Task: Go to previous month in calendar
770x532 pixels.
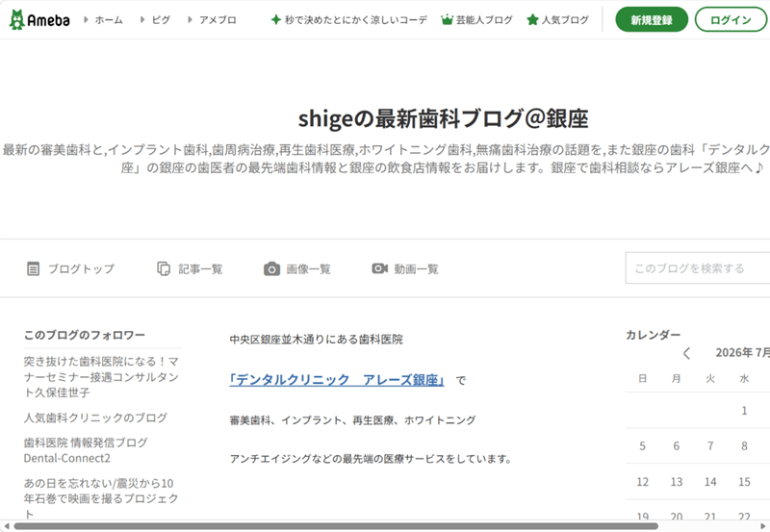Action: 686,353
